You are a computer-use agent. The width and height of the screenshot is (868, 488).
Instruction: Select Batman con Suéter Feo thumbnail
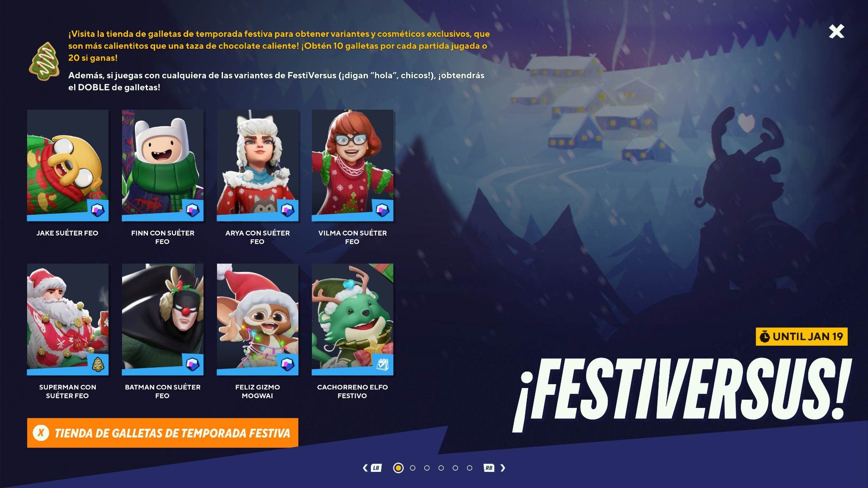click(x=163, y=320)
